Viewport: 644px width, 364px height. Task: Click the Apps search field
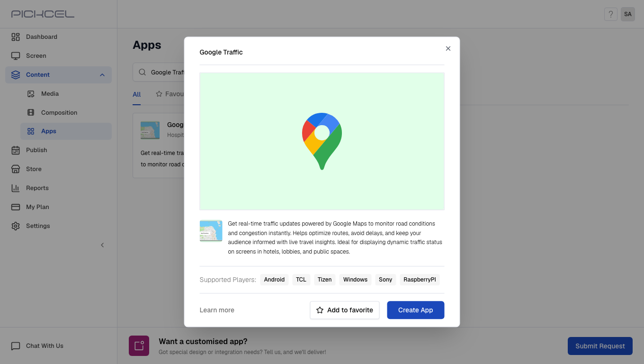(159, 73)
